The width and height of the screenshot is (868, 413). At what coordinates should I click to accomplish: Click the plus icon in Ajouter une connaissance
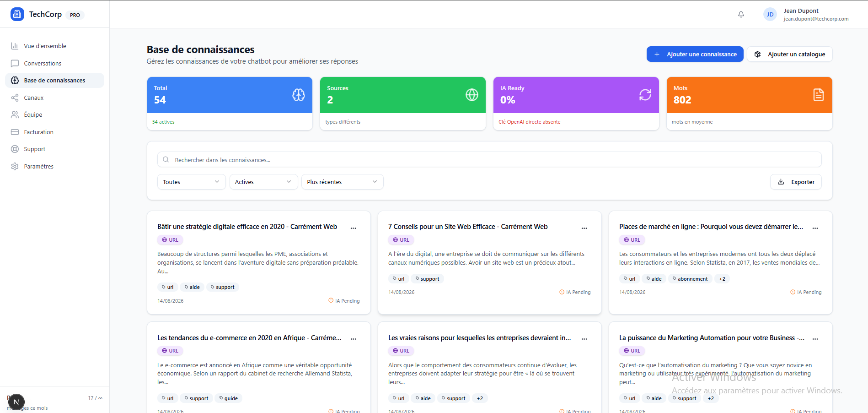(657, 54)
